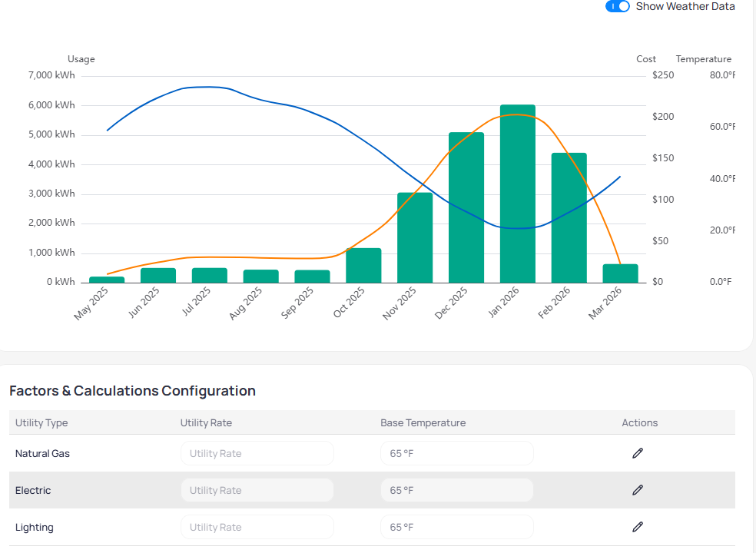Click the 'Lighting' row label

[x=35, y=527]
